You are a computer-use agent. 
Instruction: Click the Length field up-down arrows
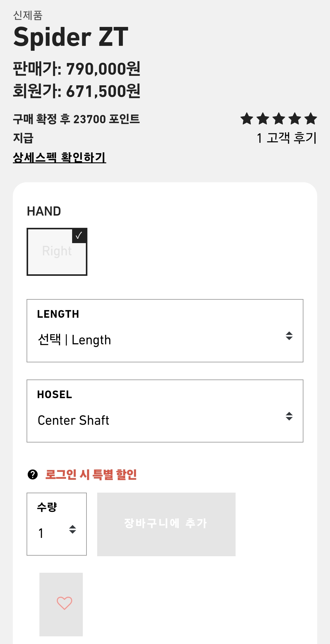coord(289,336)
